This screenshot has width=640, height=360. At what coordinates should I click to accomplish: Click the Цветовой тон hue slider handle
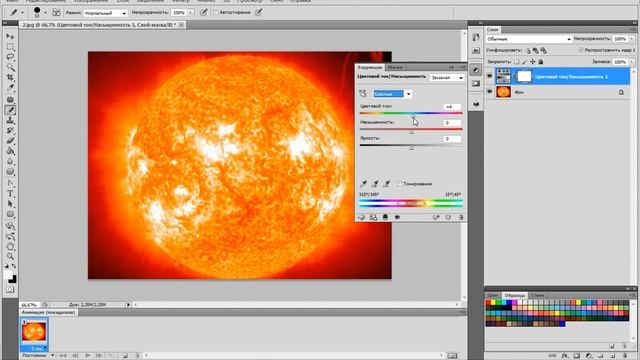coord(413,116)
